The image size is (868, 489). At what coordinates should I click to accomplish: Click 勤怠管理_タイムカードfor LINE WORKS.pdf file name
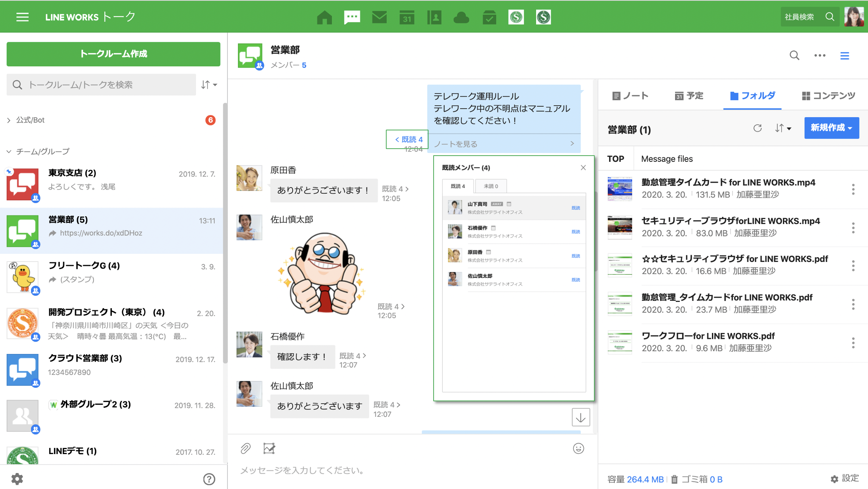727,297
